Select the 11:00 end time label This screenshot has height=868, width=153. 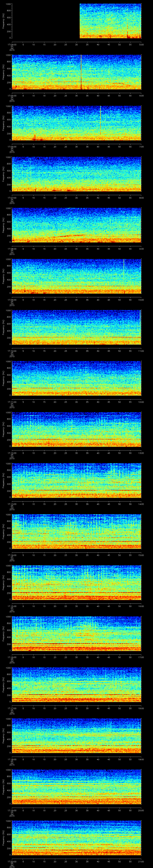(x=141, y=351)
